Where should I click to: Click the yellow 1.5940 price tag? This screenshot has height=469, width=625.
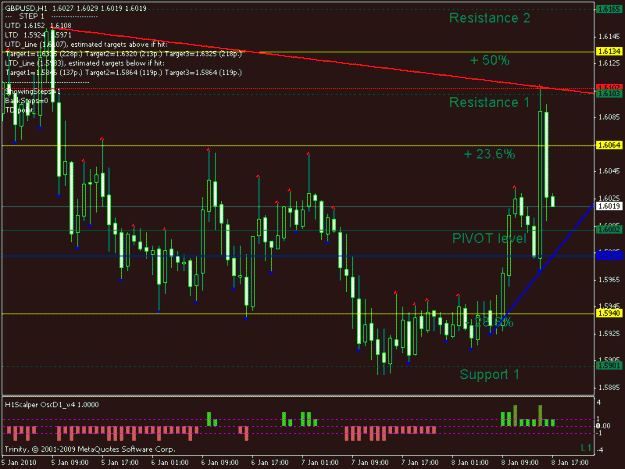tap(609, 313)
